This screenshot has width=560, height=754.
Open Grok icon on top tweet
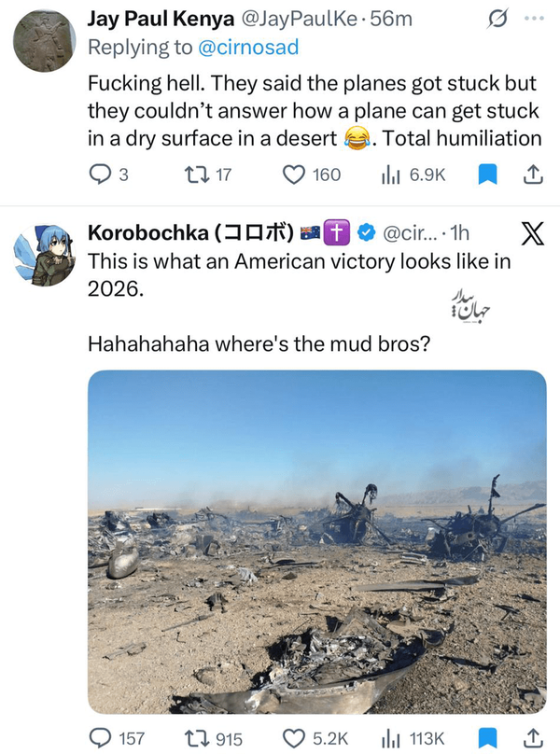(498, 18)
